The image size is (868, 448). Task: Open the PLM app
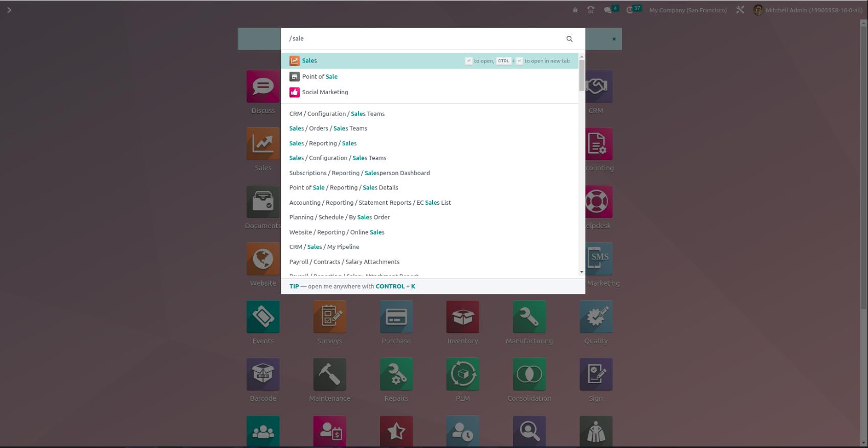tap(463, 374)
